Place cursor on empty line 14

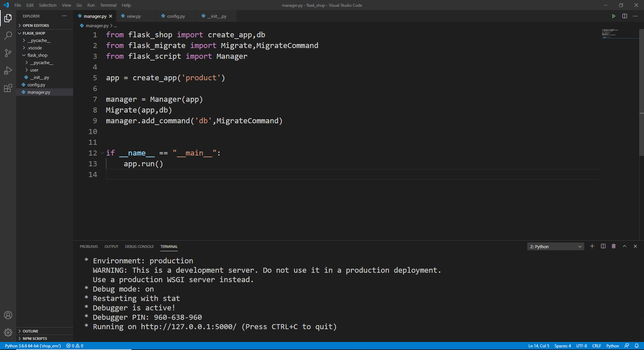[352, 175]
